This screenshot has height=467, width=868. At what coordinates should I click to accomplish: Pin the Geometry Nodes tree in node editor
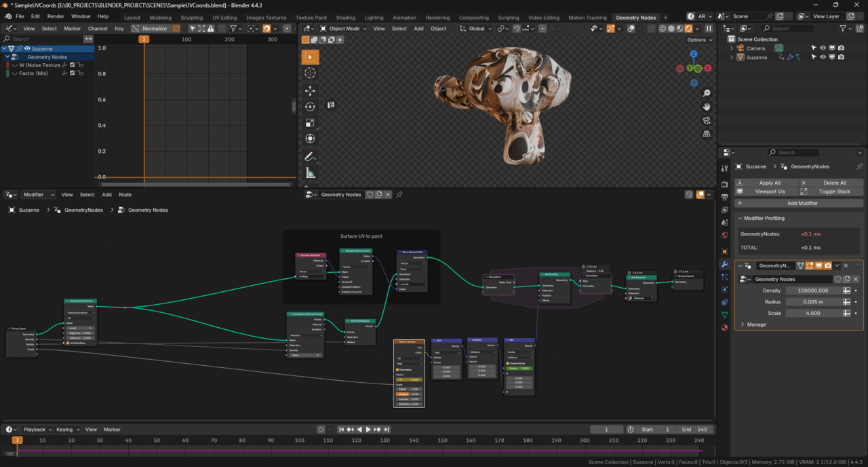[399, 195]
